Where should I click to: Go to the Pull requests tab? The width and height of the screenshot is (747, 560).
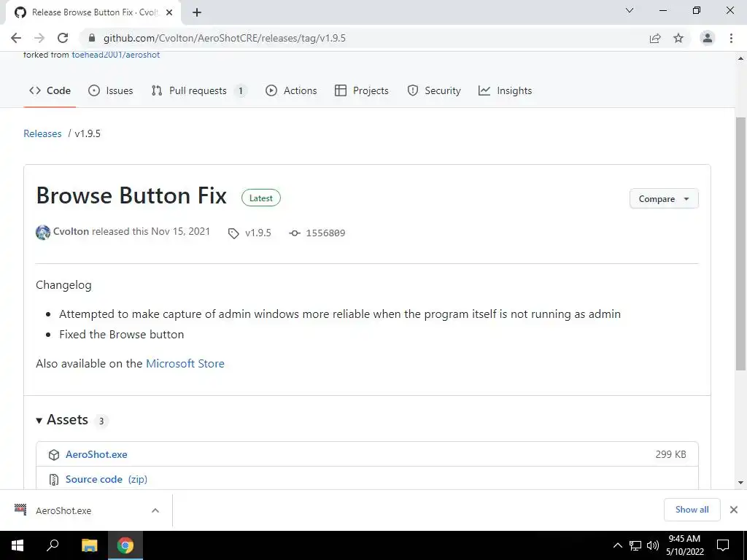point(199,90)
